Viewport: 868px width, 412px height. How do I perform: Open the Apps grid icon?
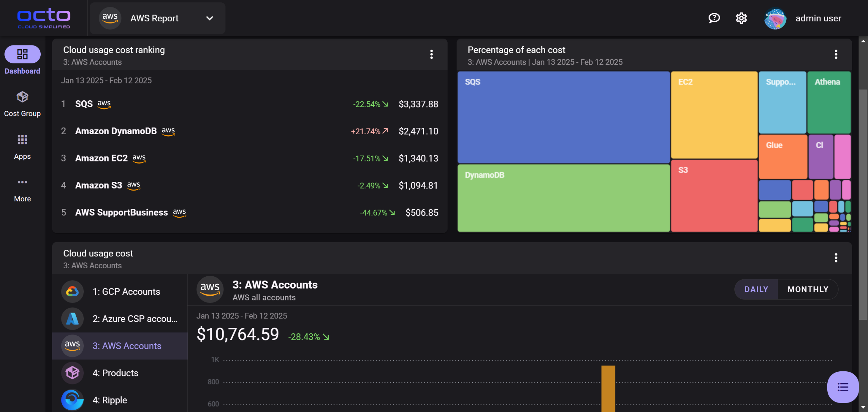coord(22,140)
